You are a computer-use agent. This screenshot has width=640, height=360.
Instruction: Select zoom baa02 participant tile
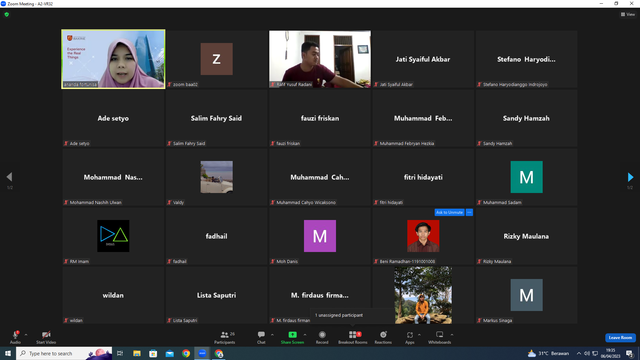217,59
